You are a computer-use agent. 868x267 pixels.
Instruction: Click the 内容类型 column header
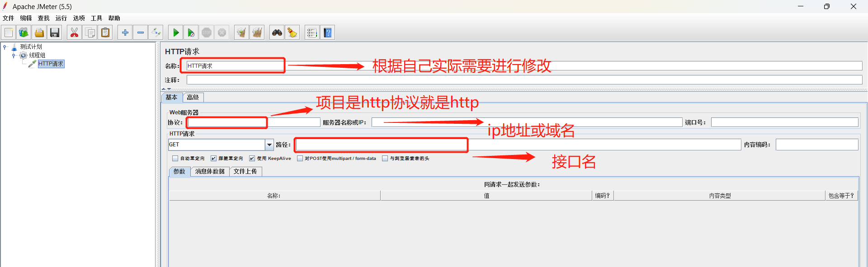pos(720,196)
